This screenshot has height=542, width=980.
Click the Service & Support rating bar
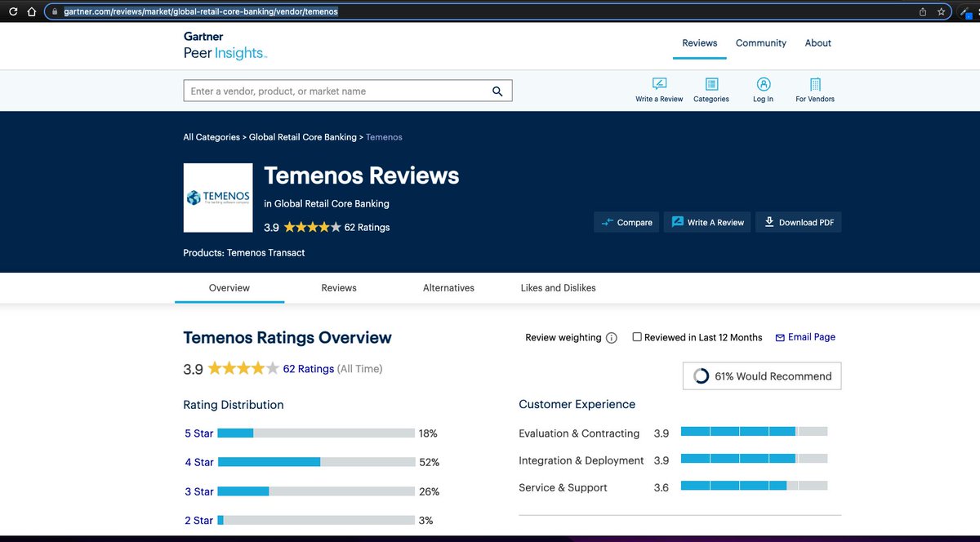[x=754, y=486]
